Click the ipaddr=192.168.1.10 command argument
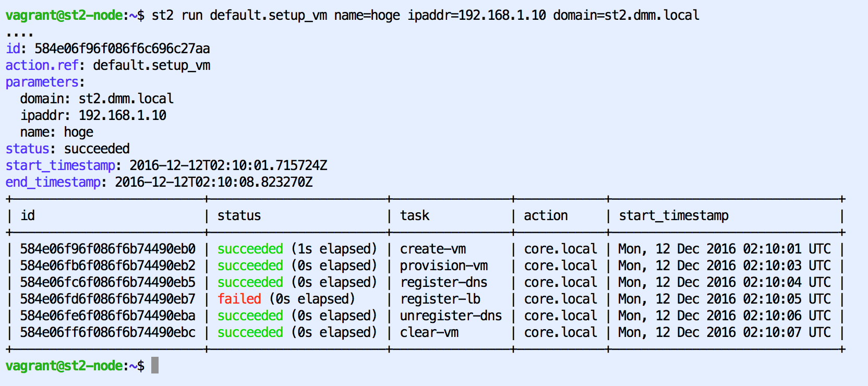 point(477,15)
